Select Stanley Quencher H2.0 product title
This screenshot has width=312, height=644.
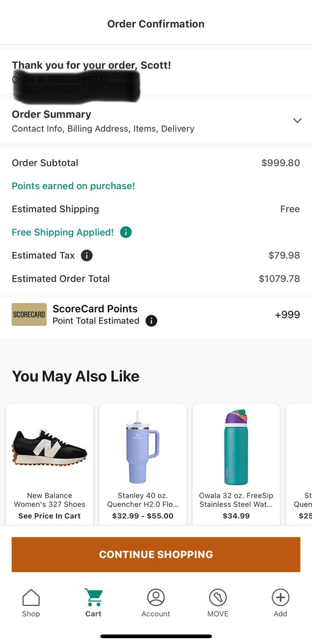coord(143,500)
